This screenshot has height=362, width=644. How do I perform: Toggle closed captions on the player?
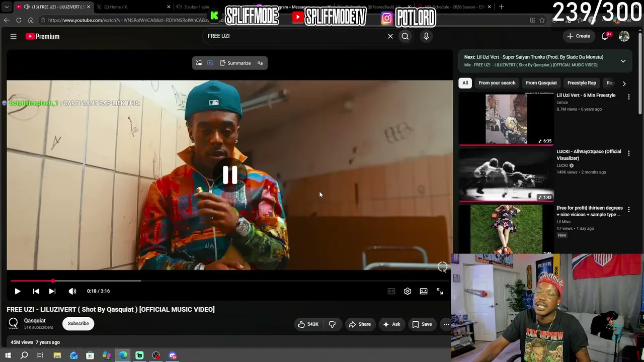pyautogui.click(x=391, y=291)
